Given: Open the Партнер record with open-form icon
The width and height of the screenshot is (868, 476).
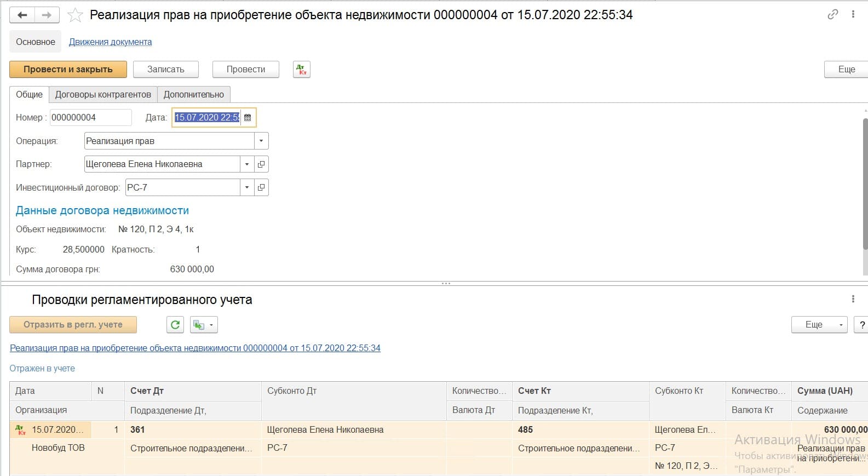Looking at the screenshot, I should click(x=261, y=164).
